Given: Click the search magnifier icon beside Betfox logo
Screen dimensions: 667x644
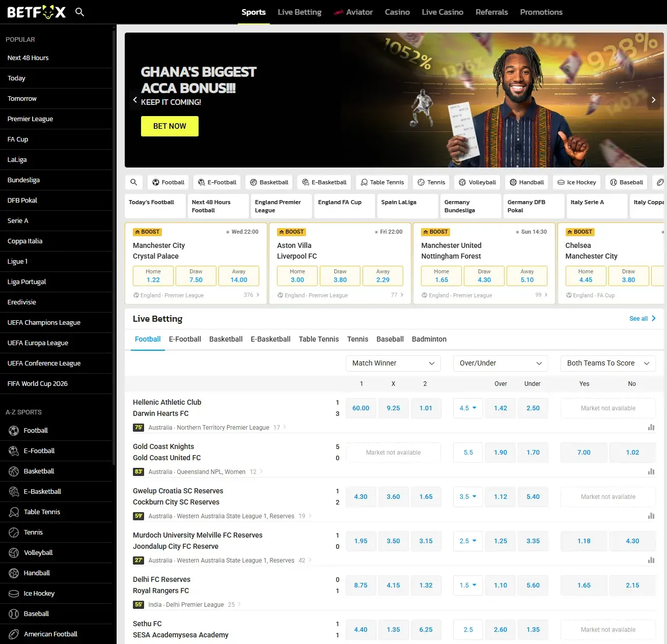Looking at the screenshot, I should [79, 12].
